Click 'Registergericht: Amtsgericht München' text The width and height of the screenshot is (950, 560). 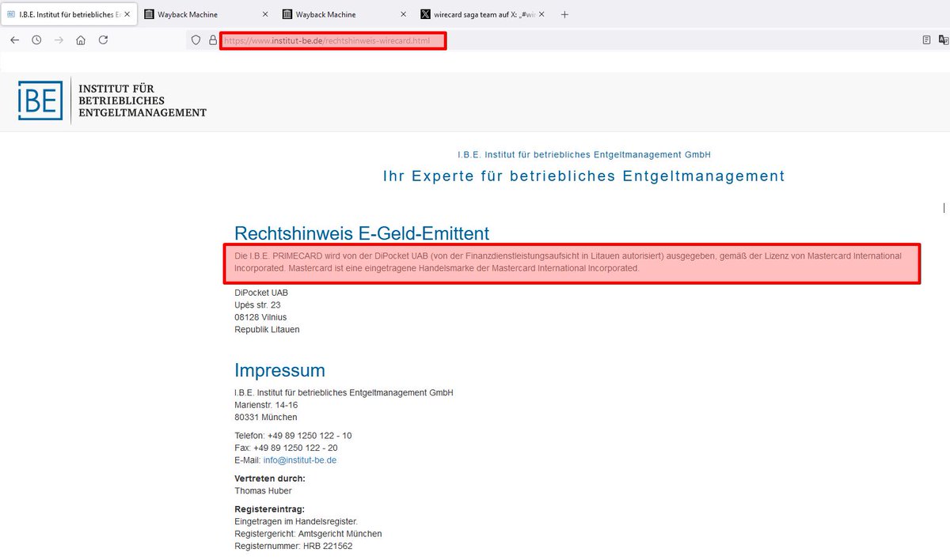[308, 534]
